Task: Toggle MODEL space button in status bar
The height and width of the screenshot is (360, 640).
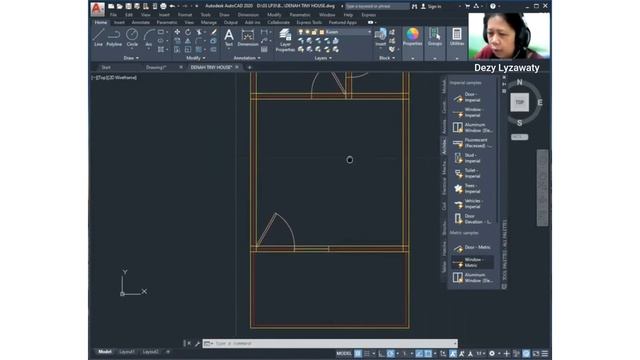Action: 344,353
